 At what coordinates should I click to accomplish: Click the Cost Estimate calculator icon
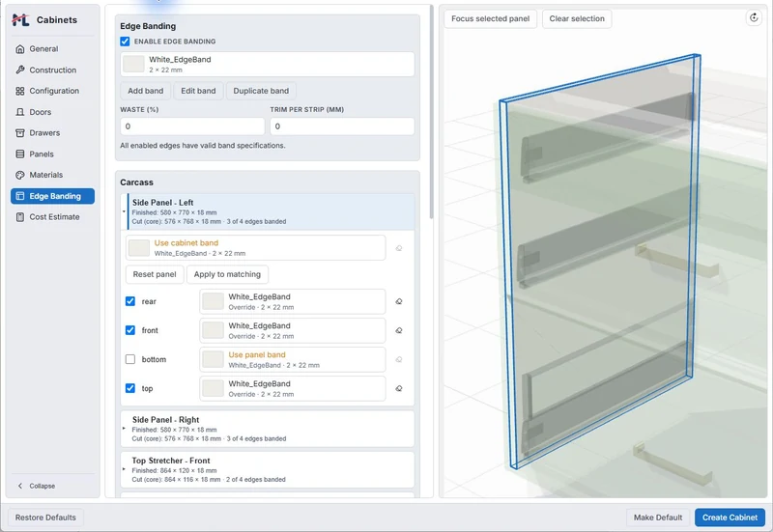tap(19, 216)
